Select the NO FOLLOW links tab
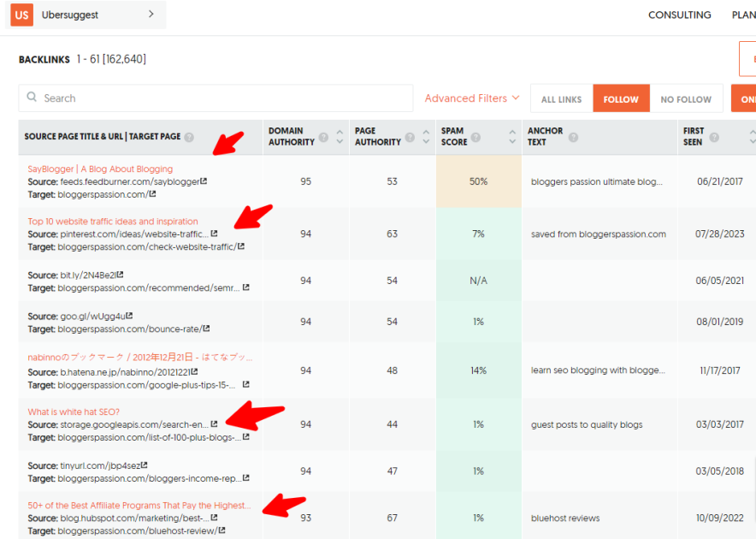This screenshot has height=539, width=756. pyautogui.click(x=686, y=99)
